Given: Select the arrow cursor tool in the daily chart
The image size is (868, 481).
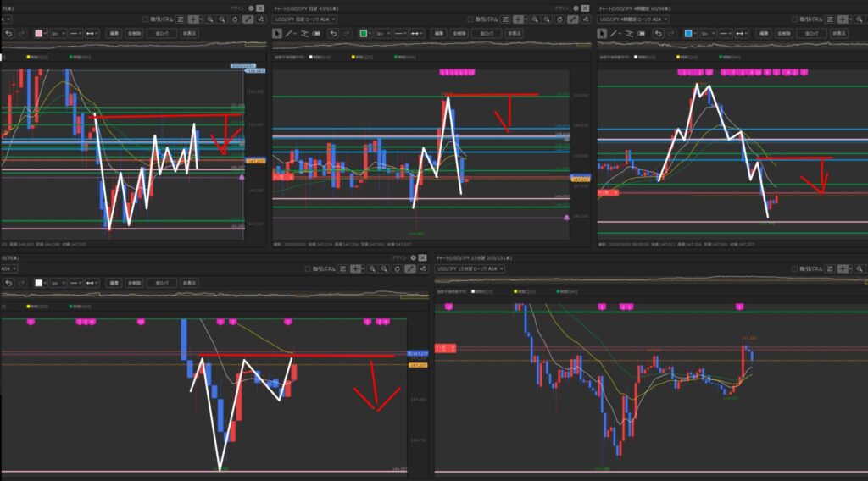Looking at the screenshot, I should pyautogui.click(x=277, y=34).
